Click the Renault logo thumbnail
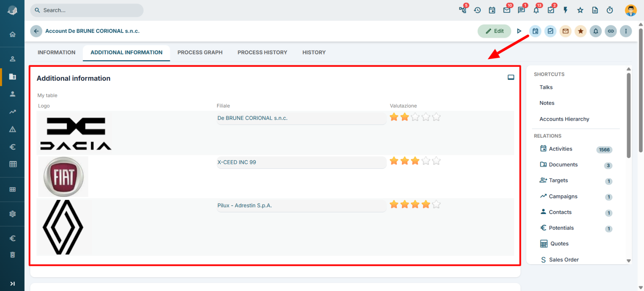 pyautogui.click(x=63, y=227)
